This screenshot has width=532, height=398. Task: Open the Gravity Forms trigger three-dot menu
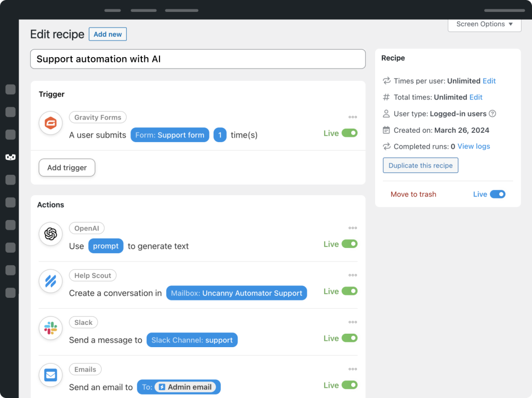[353, 117]
